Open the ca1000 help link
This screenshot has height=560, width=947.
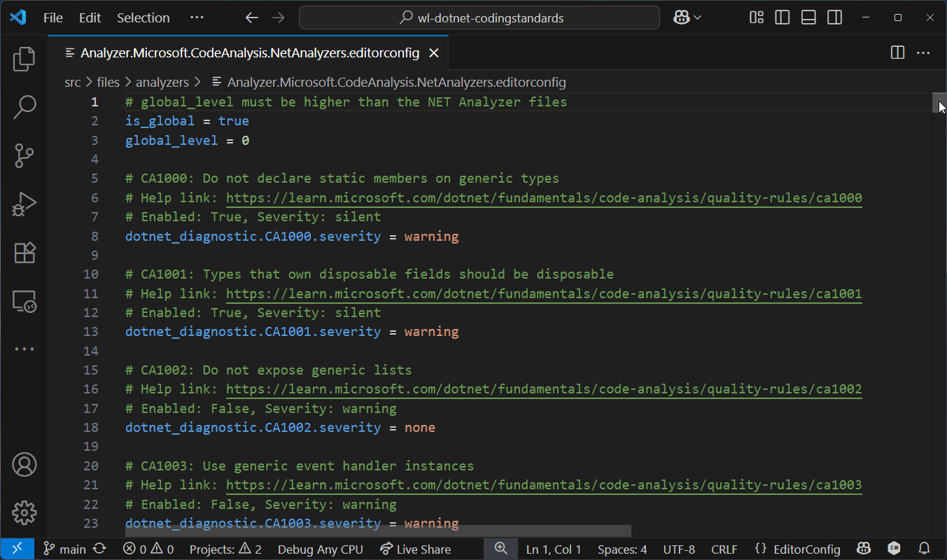point(543,197)
